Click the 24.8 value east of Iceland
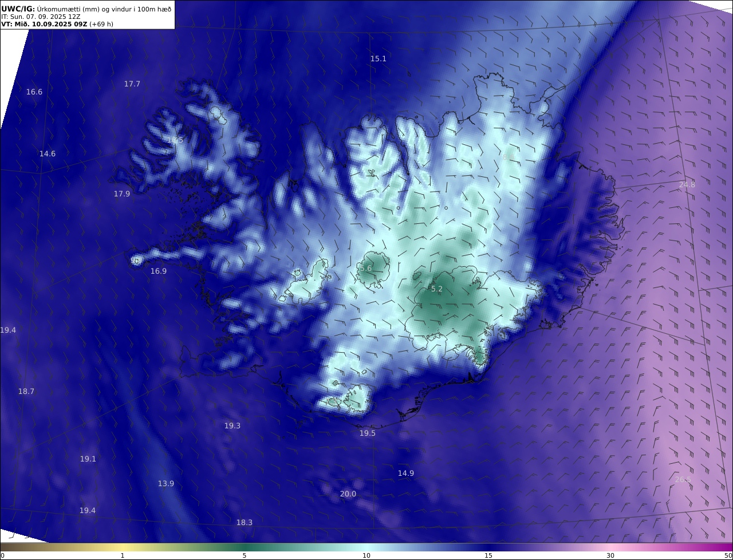This screenshot has height=560, width=733. coord(687,185)
